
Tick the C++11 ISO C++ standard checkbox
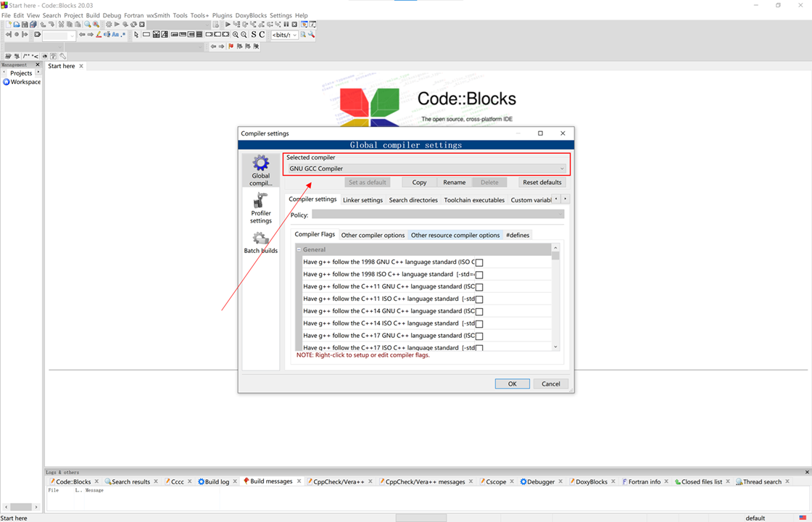point(479,299)
